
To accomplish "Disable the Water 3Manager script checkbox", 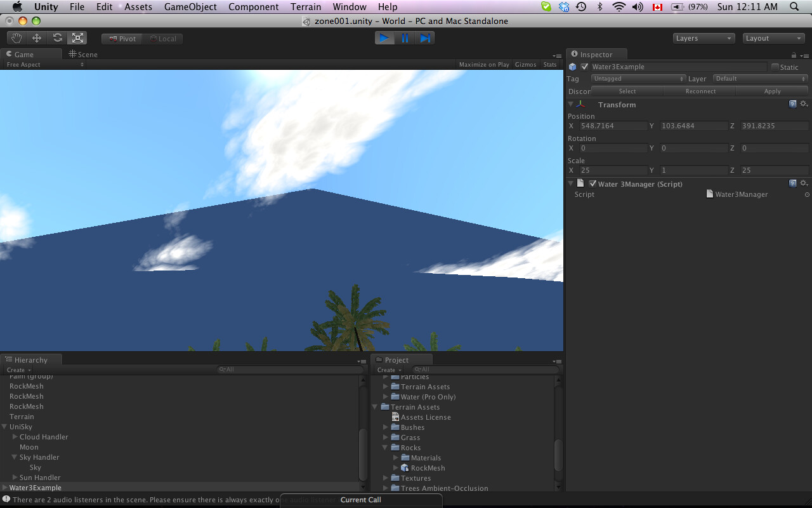I will 592,184.
